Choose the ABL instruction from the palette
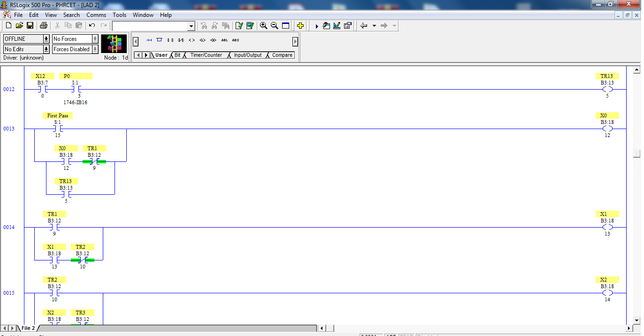 [224, 40]
